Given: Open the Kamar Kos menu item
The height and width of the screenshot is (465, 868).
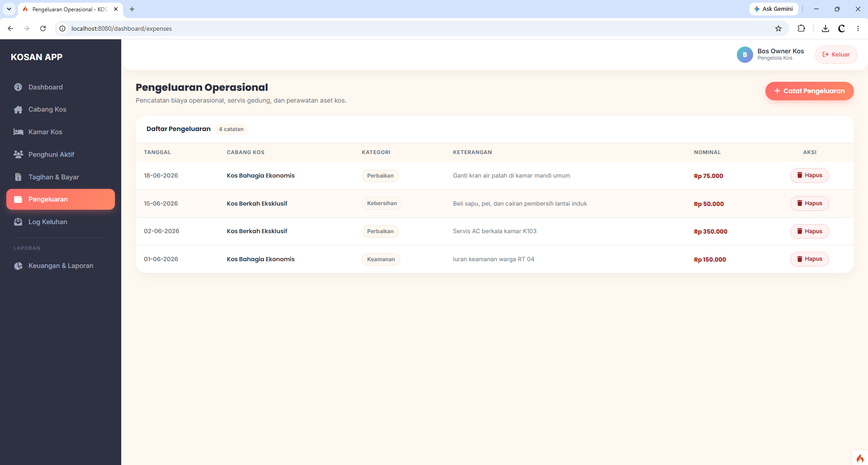Looking at the screenshot, I should [61, 132].
